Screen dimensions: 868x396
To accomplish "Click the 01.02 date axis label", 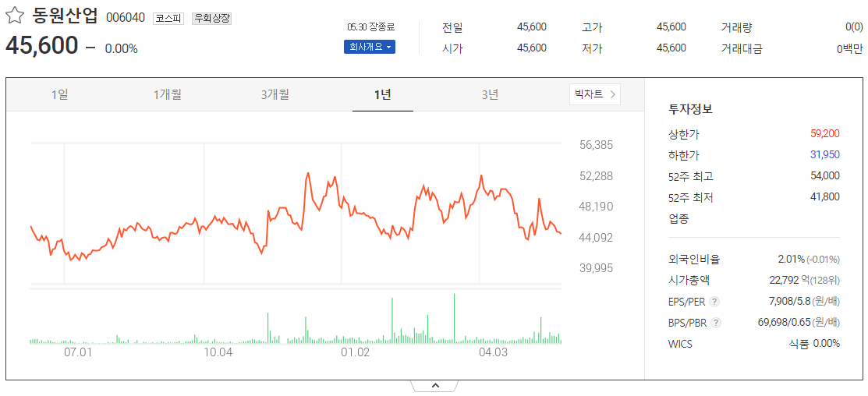I will pyautogui.click(x=355, y=352).
